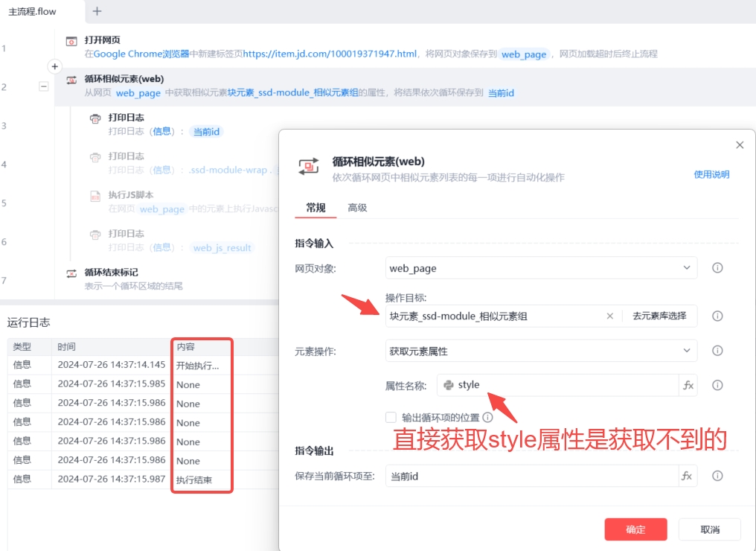Open the 使用说明 help link
This screenshot has height=551, width=756.
tap(711, 174)
